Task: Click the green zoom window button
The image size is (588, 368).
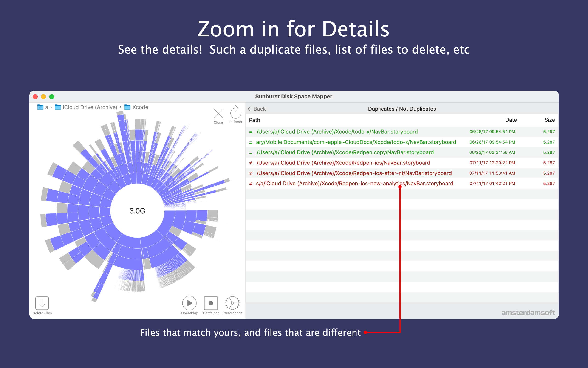Action: point(52,97)
